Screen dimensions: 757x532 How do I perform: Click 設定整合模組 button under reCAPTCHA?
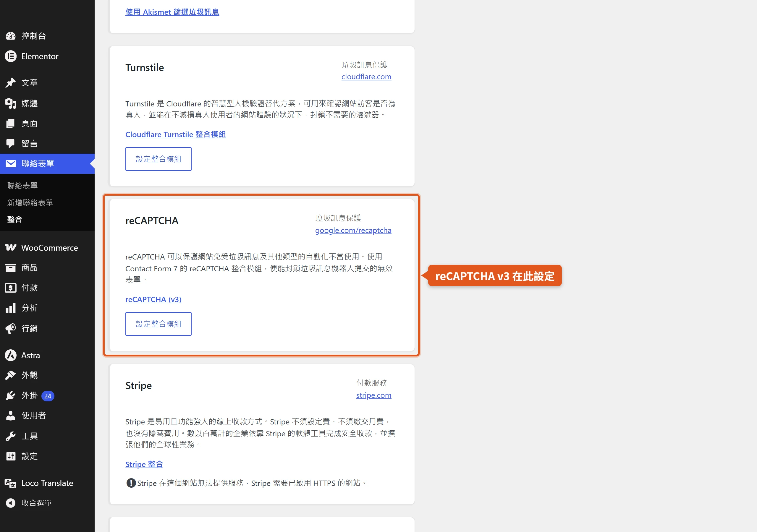(x=158, y=324)
